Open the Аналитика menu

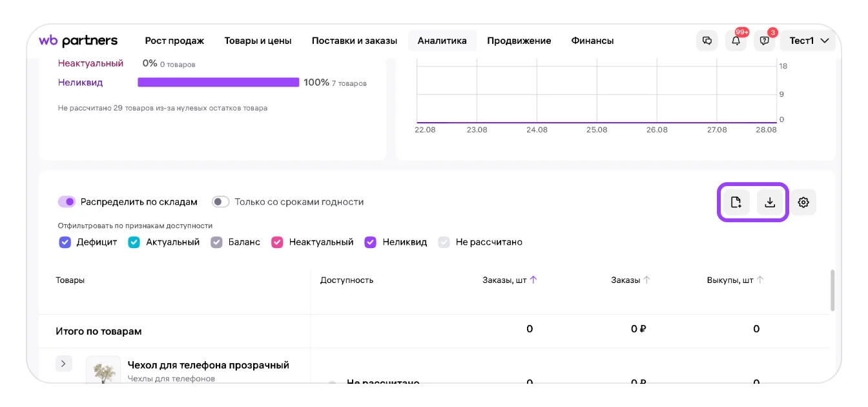click(x=442, y=41)
